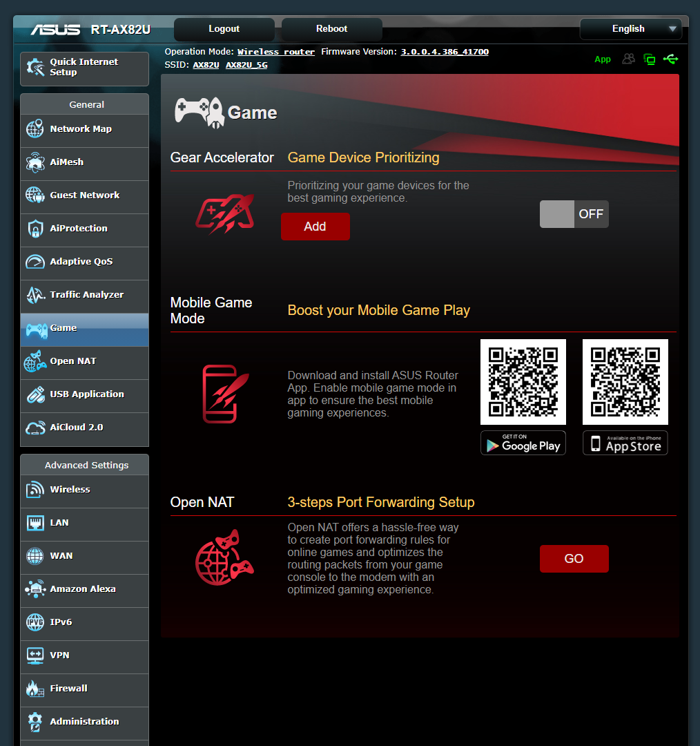Click the red Add button
Screen dimensions: 700x746
315,227
